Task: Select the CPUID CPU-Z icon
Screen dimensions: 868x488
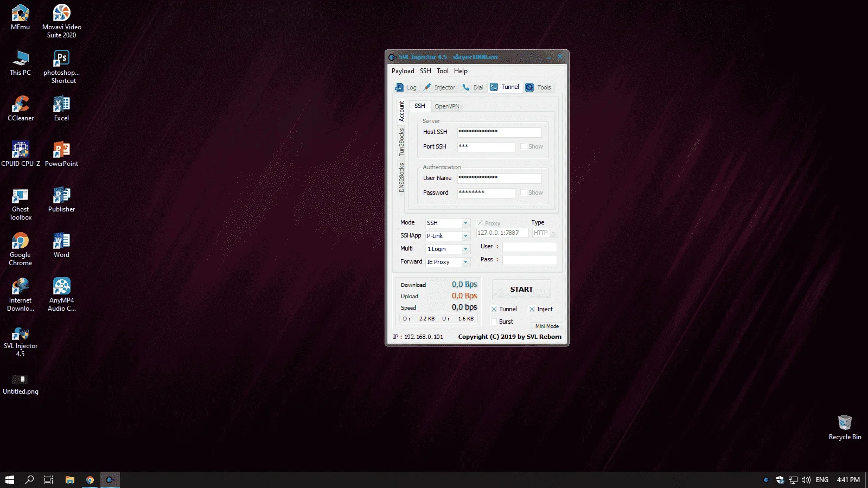Action: tap(21, 153)
